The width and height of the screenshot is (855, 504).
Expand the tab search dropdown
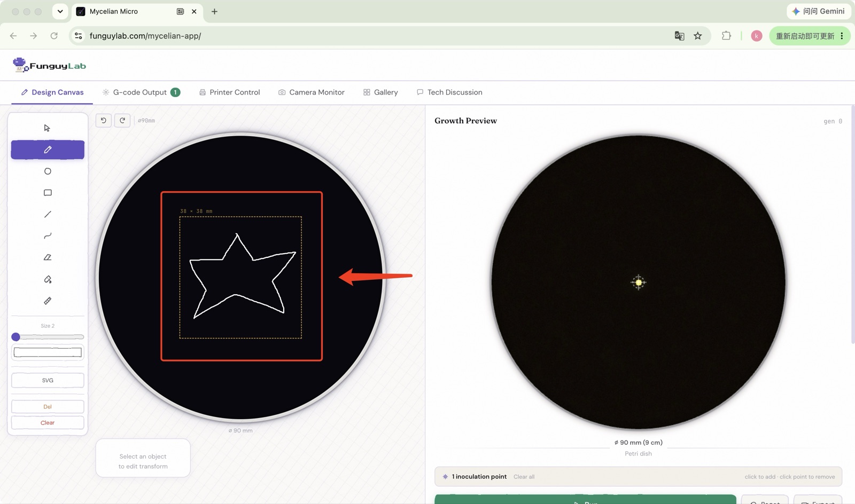tap(60, 11)
